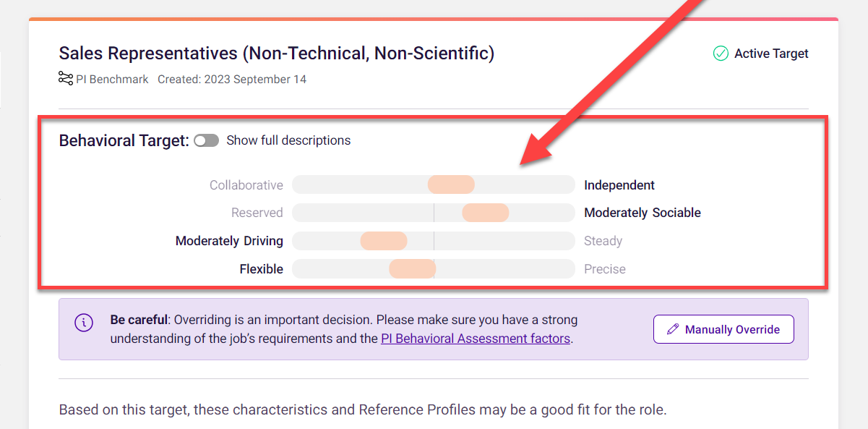
Task: Click the Driving–Steady orange range marker
Action: [x=384, y=241]
